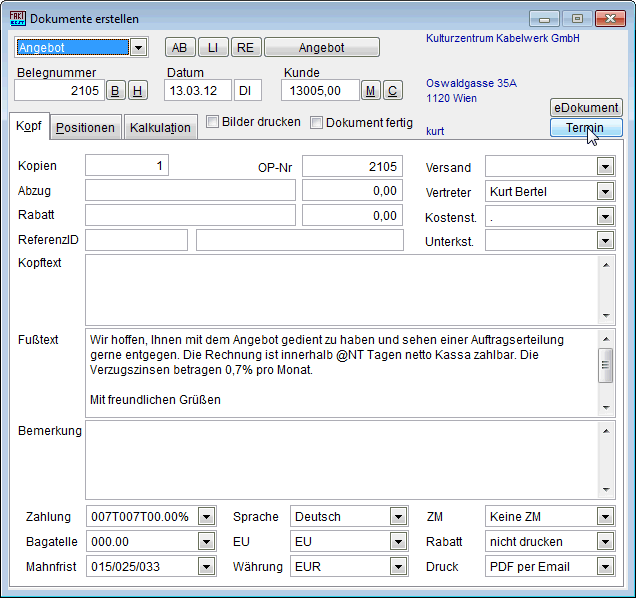Click the B button beside Belegnummer
636x598 pixels.
116,90
